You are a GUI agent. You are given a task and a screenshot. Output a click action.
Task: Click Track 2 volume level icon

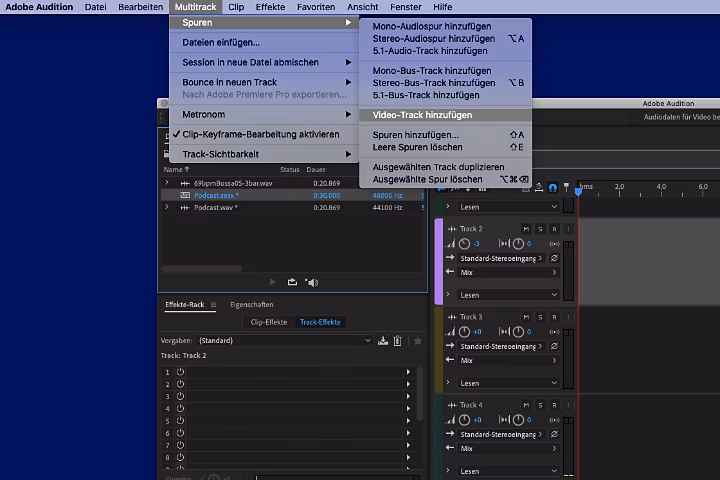(x=450, y=243)
